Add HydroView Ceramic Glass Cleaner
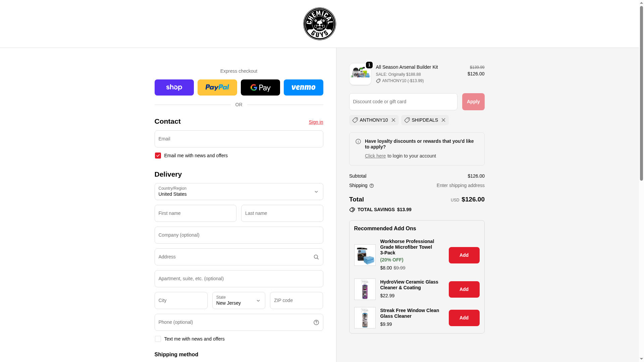This screenshot has width=644, height=362. pyautogui.click(x=464, y=289)
